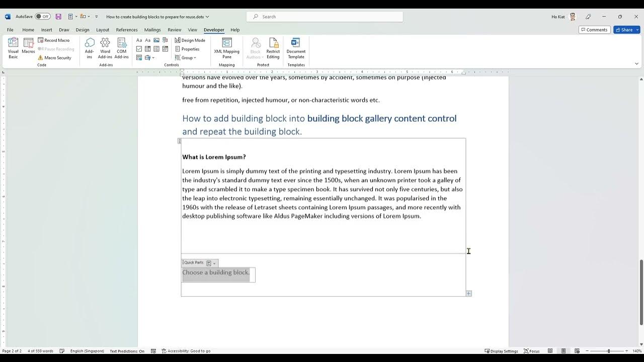This screenshot has height=362, width=644.
Task: Click the pen/coming soon icon in title bar
Action: [x=588, y=17]
